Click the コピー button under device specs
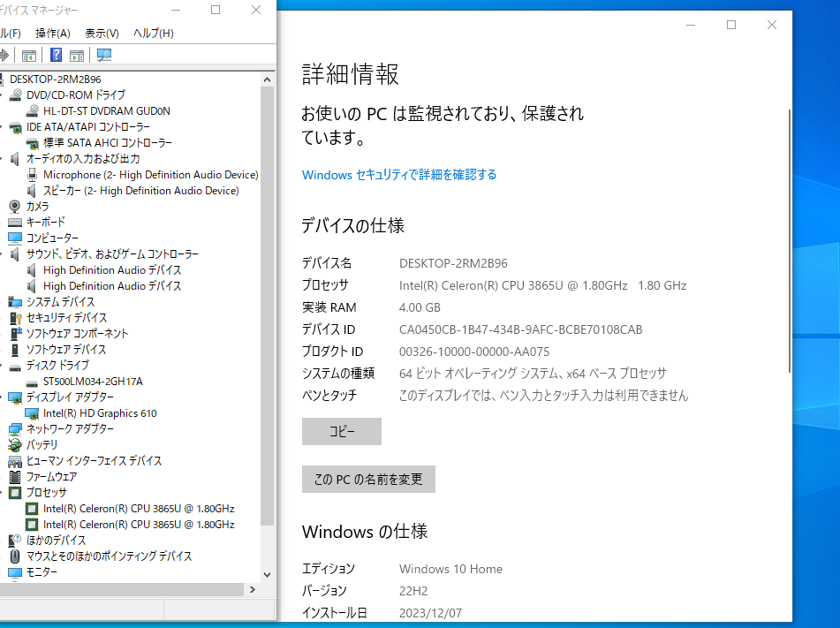 342,431
